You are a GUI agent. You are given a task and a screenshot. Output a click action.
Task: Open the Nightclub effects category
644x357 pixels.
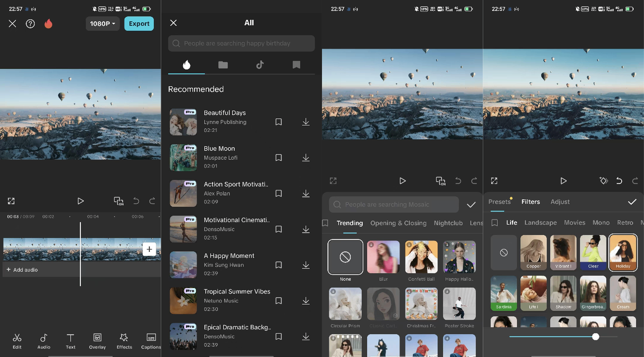448,223
